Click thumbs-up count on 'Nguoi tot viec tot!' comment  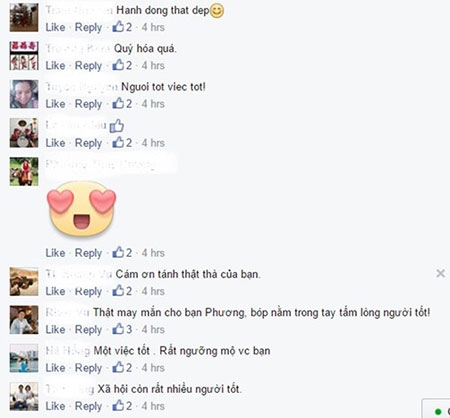point(122,104)
